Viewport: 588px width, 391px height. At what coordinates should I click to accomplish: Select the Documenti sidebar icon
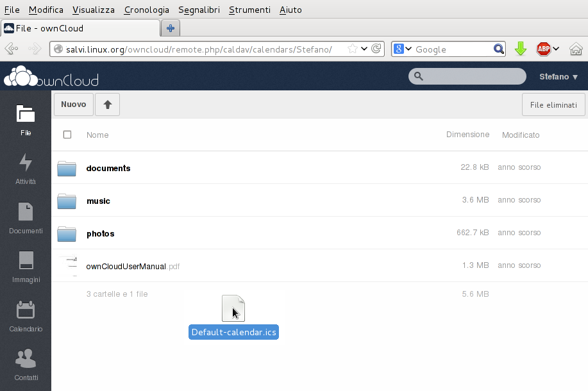point(26,218)
